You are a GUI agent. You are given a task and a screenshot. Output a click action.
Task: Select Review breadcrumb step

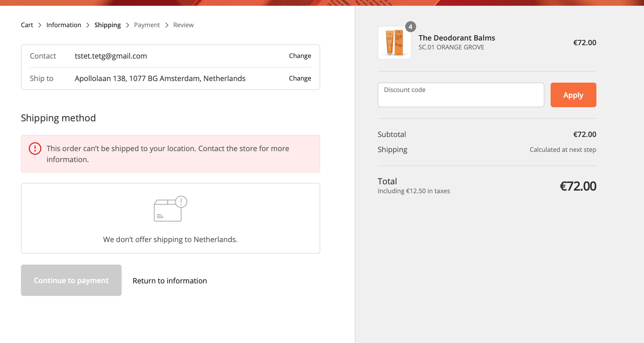(x=183, y=25)
